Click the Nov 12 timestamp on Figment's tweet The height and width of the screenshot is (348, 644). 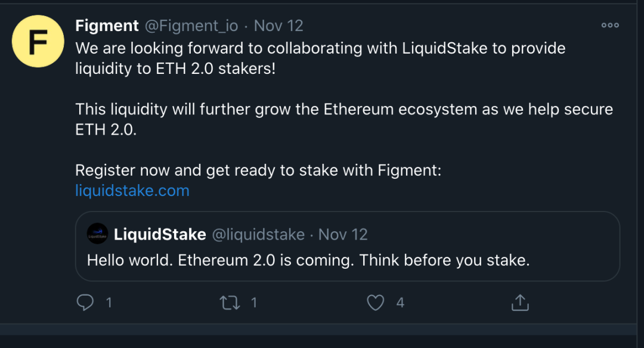click(278, 26)
